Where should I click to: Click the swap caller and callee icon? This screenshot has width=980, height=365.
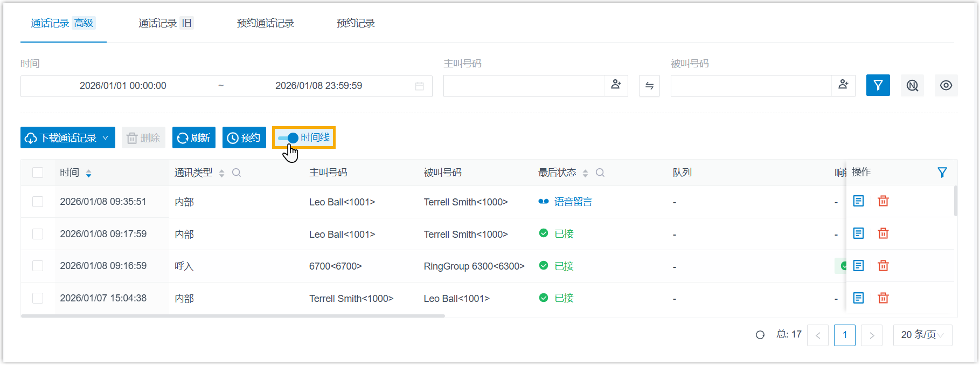pos(649,86)
